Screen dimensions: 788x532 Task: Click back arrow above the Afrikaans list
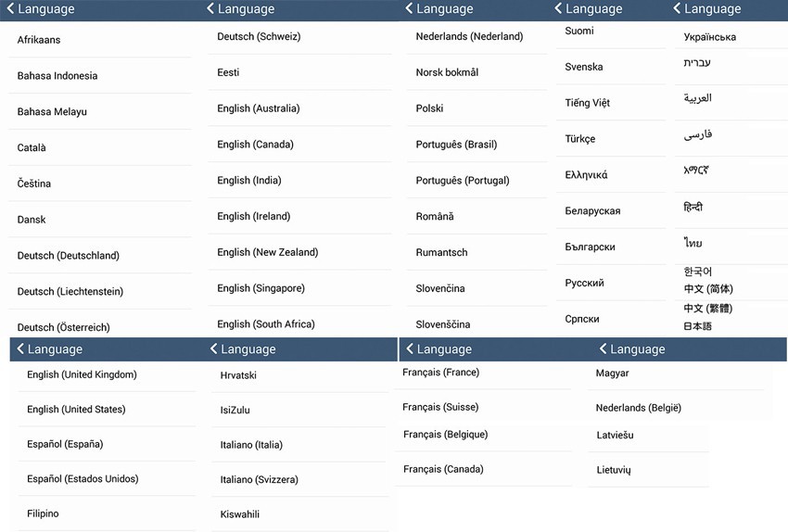pos(10,9)
